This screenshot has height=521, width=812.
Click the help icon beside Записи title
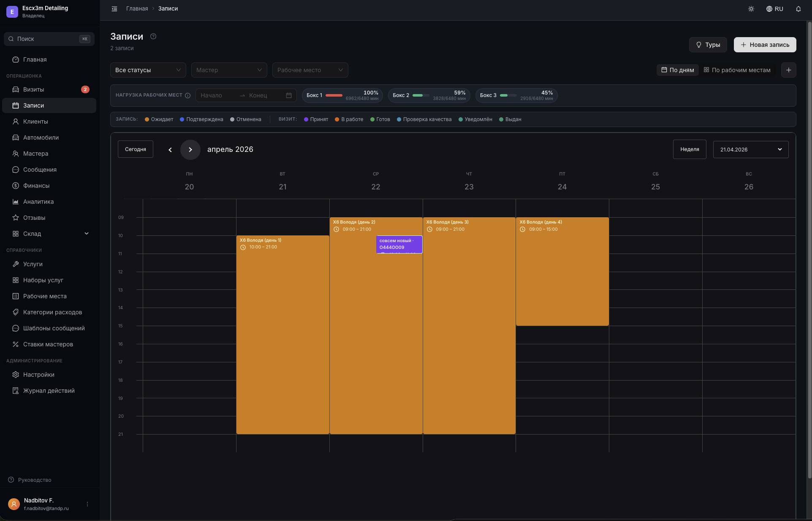(x=153, y=36)
